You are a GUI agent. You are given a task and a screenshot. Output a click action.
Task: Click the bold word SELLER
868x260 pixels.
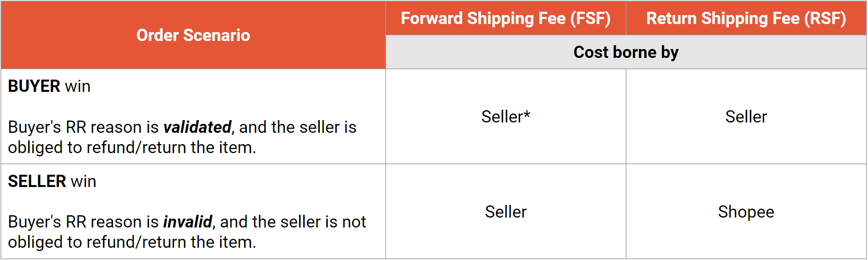point(37,181)
